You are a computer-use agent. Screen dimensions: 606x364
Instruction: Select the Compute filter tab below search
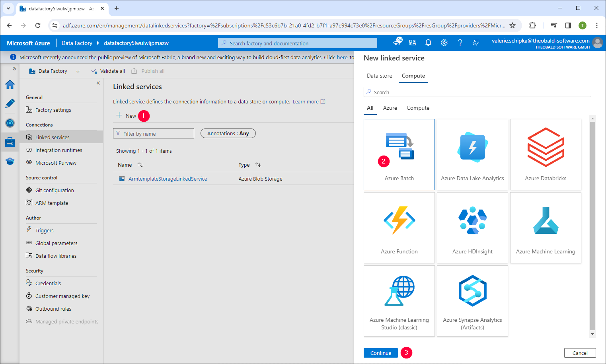[x=418, y=108]
